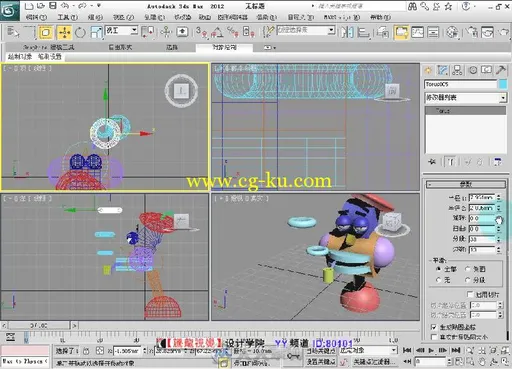Image resolution: width=512 pixels, height=369 pixels.
Task: Click the time slider frame handle
Action: 39,325
